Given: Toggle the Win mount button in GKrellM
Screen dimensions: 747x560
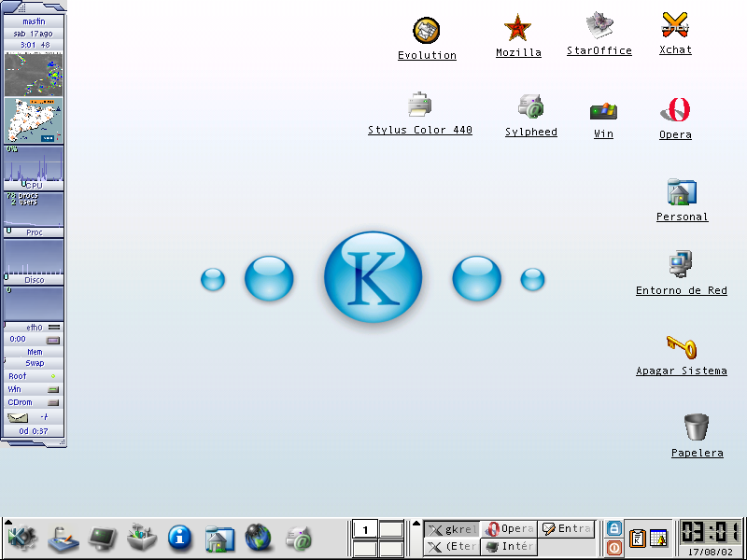Looking at the screenshot, I should click(53, 389).
